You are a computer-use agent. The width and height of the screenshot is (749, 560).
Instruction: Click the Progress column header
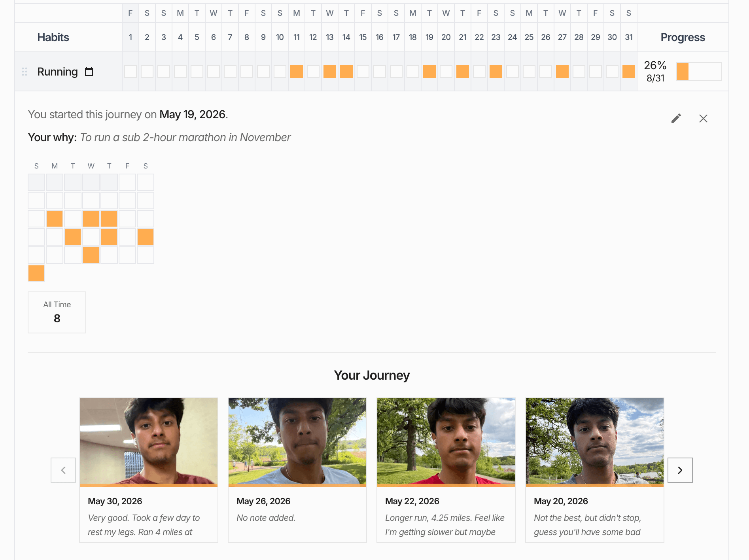click(x=683, y=37)
